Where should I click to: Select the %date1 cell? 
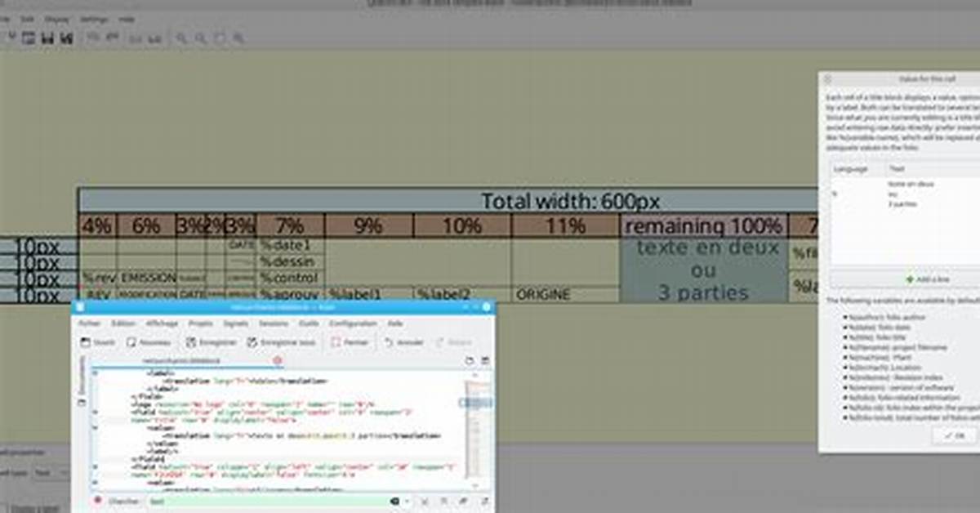[x=290, y=245]
